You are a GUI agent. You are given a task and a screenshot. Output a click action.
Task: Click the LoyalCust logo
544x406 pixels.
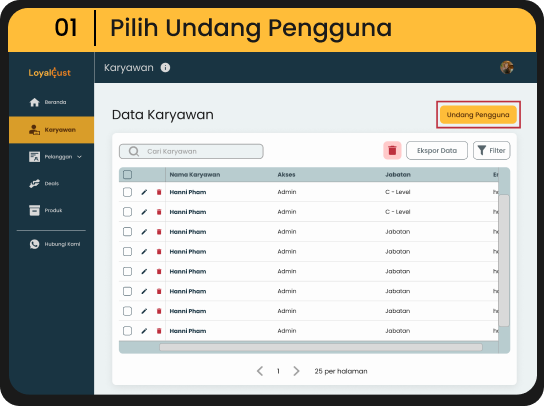tap(50, 73)
